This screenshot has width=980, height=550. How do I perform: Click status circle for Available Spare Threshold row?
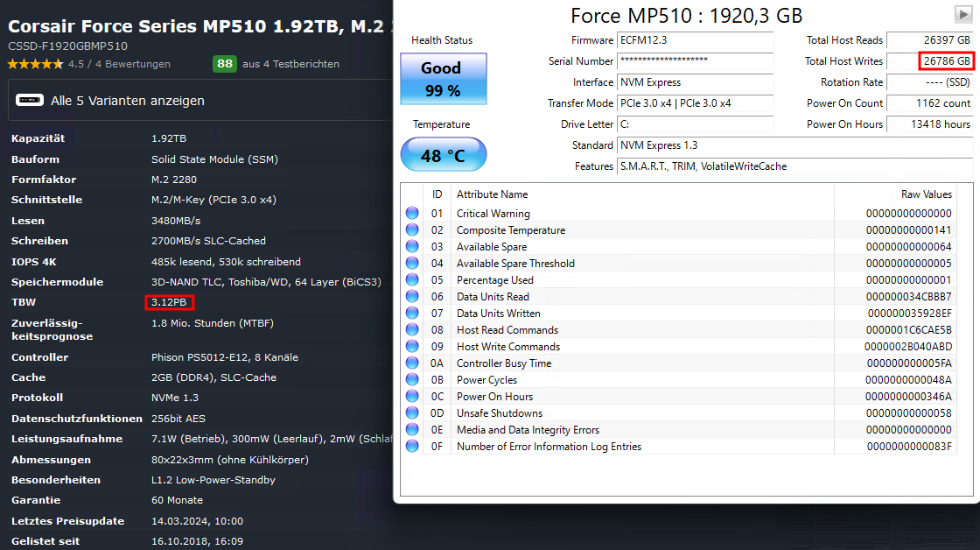coord(412,263)
